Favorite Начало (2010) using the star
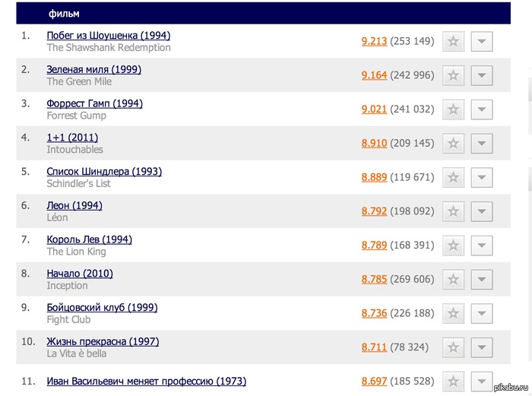 pos(453,280)
